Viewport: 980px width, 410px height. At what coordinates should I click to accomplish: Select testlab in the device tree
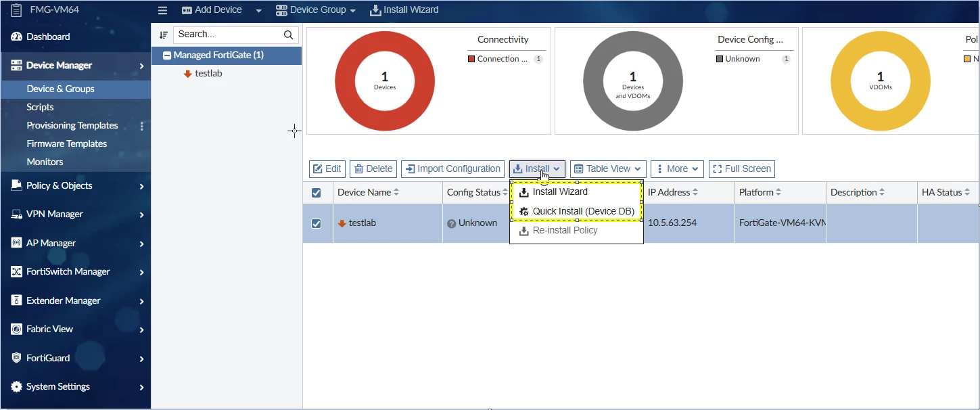coord(208,74)
